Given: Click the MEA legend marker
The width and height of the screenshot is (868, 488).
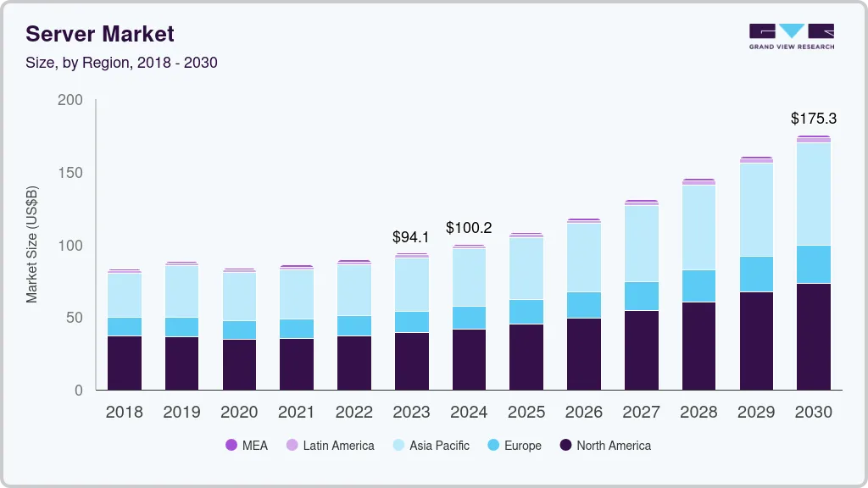Looking at the screenshot, I should click(233, 445).
